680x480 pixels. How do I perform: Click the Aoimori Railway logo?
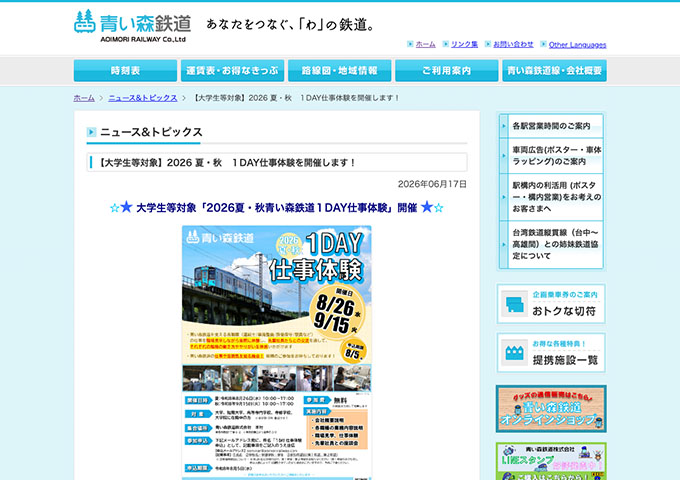(x=133, y=26)
